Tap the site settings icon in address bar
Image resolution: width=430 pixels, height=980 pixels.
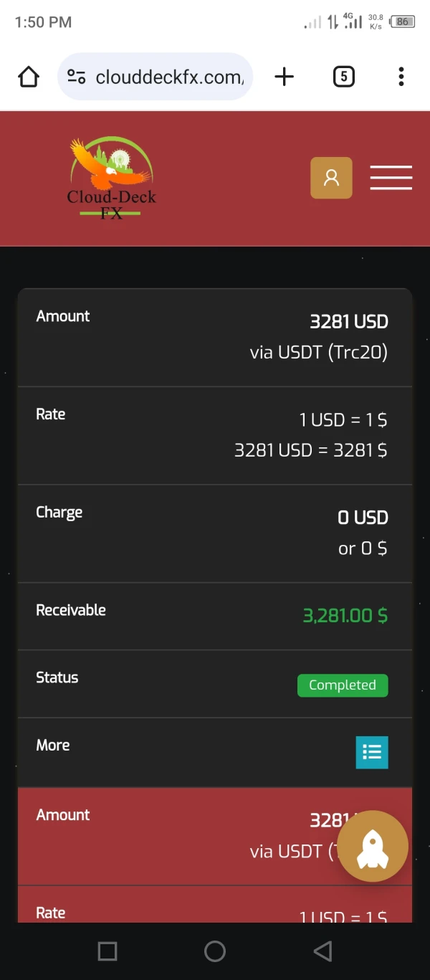coord(77,77)
